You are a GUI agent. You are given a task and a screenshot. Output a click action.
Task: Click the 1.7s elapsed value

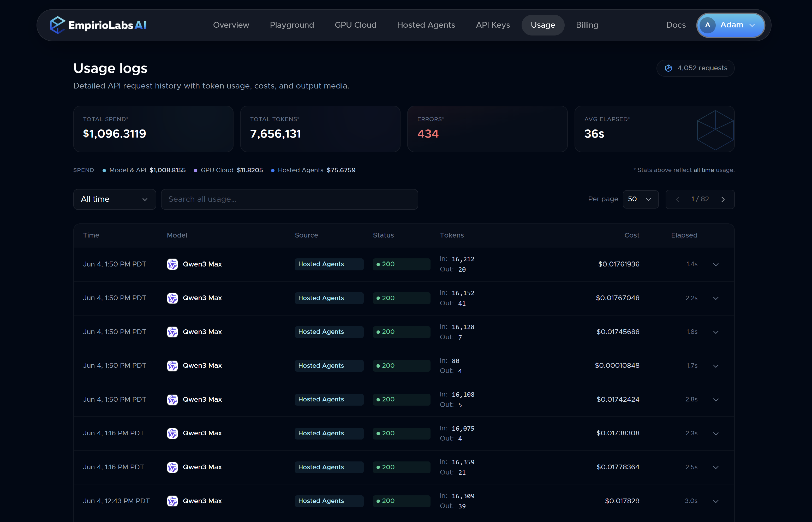click(x=692, y=366)
